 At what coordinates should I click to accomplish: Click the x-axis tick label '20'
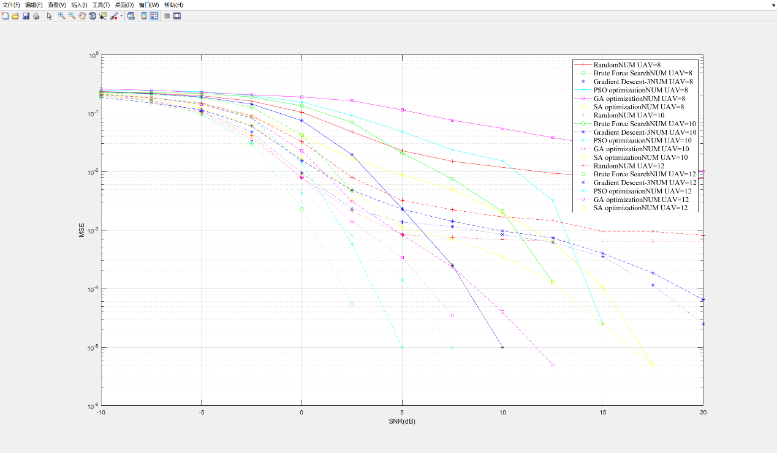click(703, 412)
